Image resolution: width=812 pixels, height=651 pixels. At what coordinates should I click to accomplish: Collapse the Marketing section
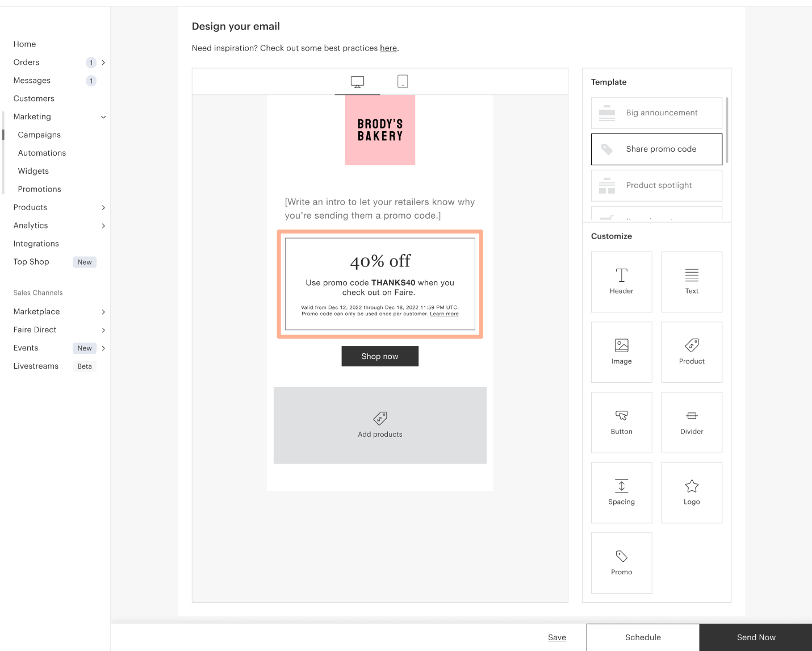click(x=103, y=117)
